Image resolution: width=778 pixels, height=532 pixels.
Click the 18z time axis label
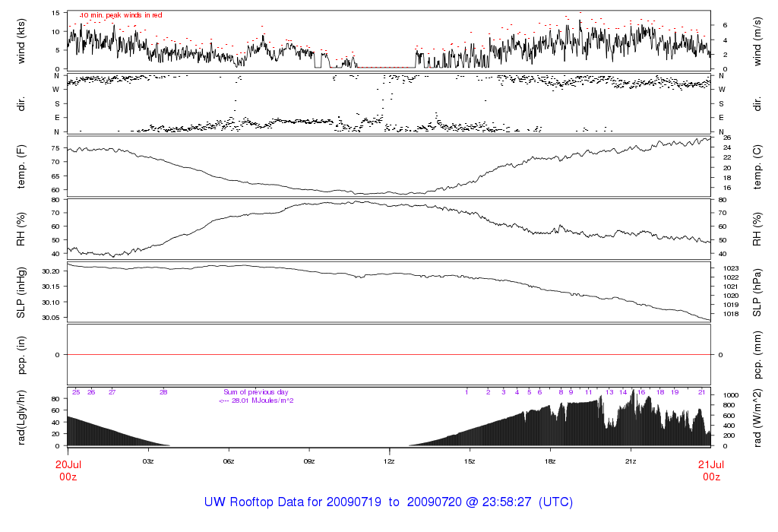coord(550,461)
